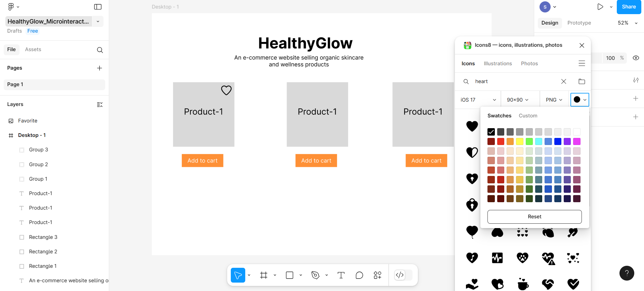Toggle Dev Mode switch in toolbar
This screenshot has width=644, height=291.
coord(403,275)
